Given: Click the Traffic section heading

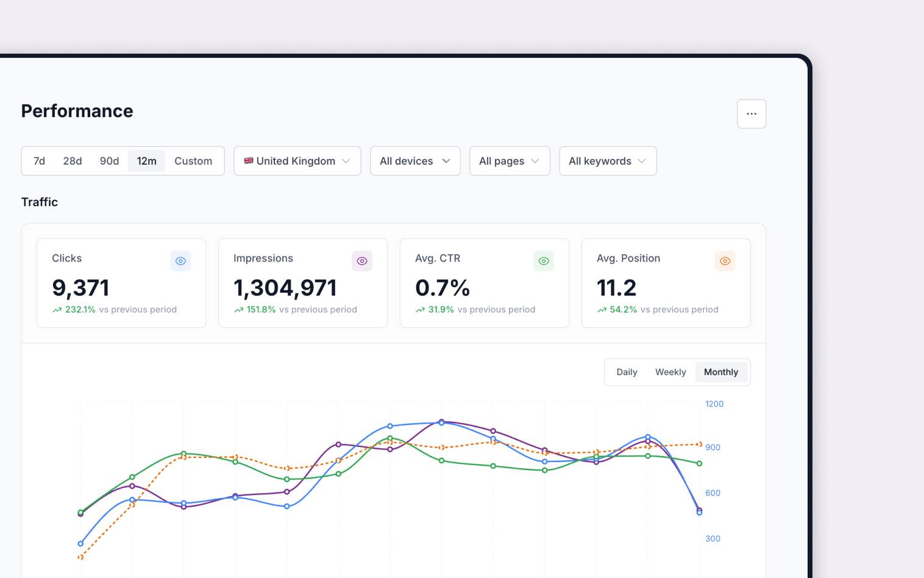Looking at the screenshot, I should pos(40,202).
